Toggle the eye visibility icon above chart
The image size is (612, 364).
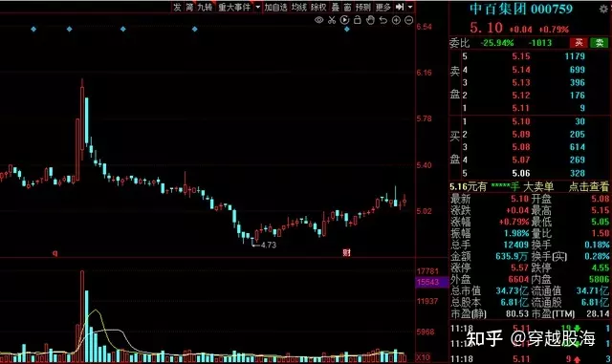[318, 20]
